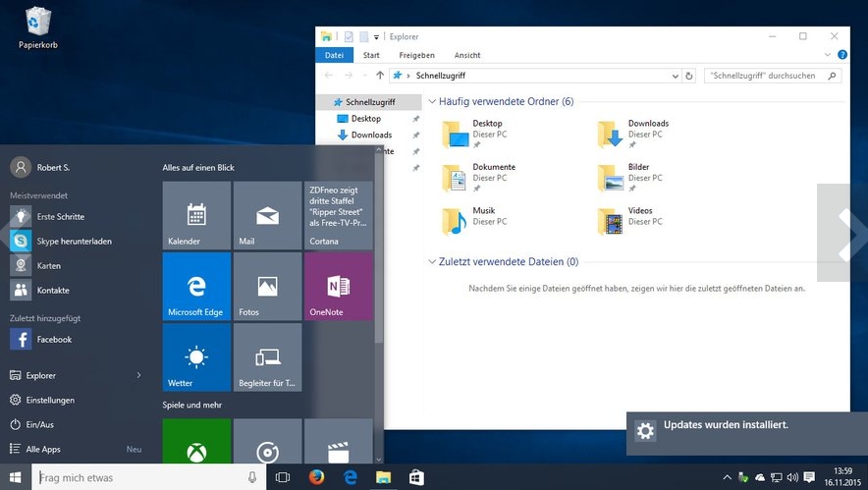Launch Edge from the taskbar
This screenshot has height=490, width=868.
coord(350,477)
